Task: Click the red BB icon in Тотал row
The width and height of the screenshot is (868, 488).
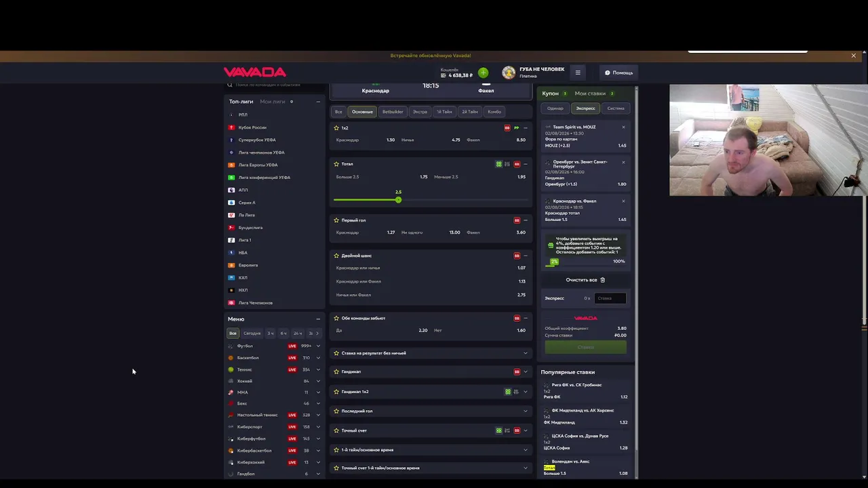Action: [517, 164]
